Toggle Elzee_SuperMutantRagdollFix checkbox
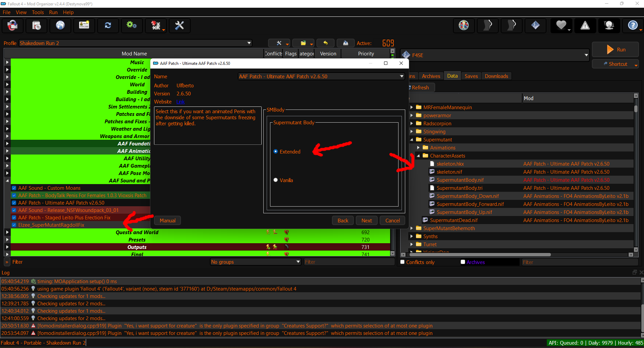644x348 pixels. (14, 225)
